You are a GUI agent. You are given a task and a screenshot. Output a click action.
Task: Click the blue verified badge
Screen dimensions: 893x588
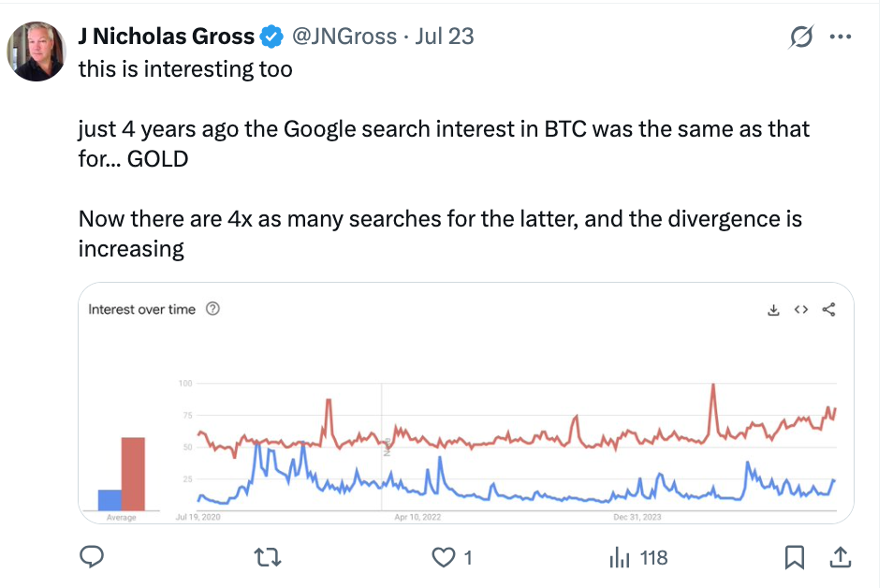272,37
